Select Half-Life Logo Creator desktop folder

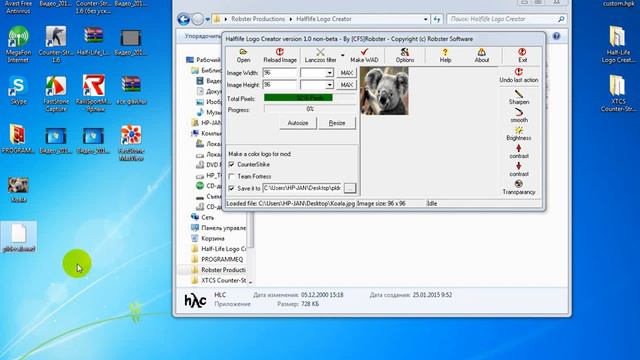pos(618,44)
